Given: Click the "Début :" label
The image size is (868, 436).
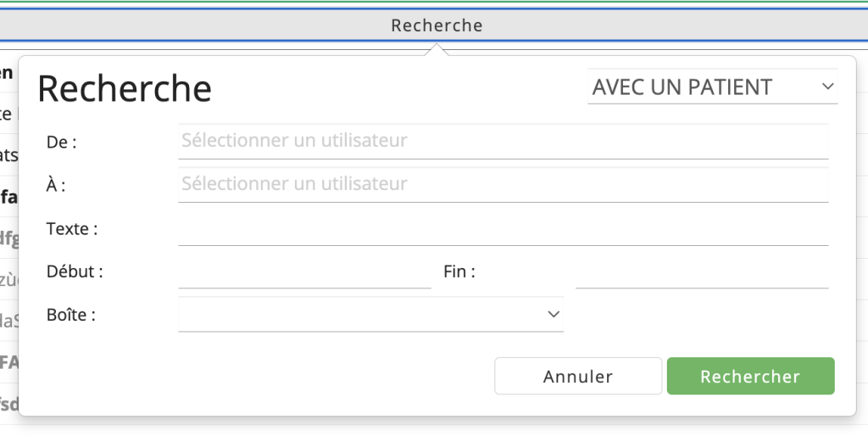Looking at the screenshot, I should pyautogui.click(x=75, y=271).
